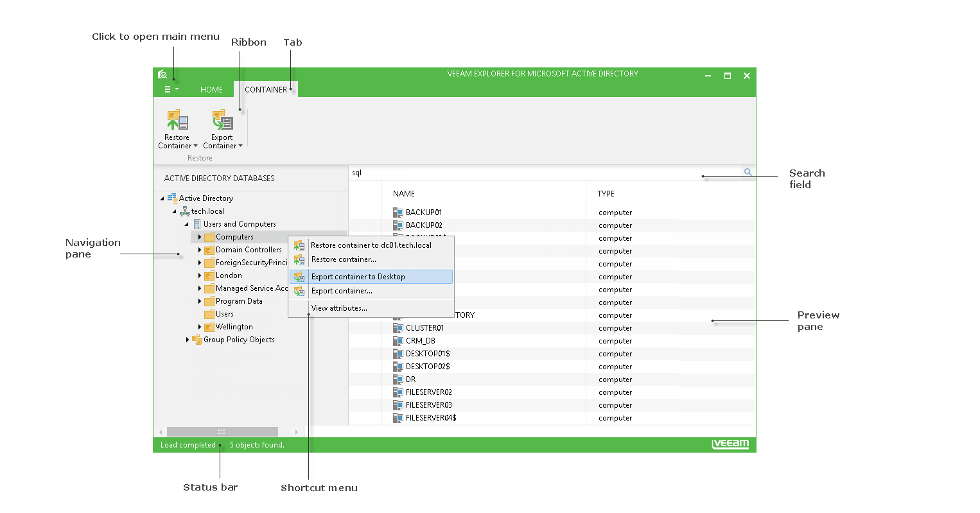Click the computer icon beside CLUSTER01

[398, 328]
